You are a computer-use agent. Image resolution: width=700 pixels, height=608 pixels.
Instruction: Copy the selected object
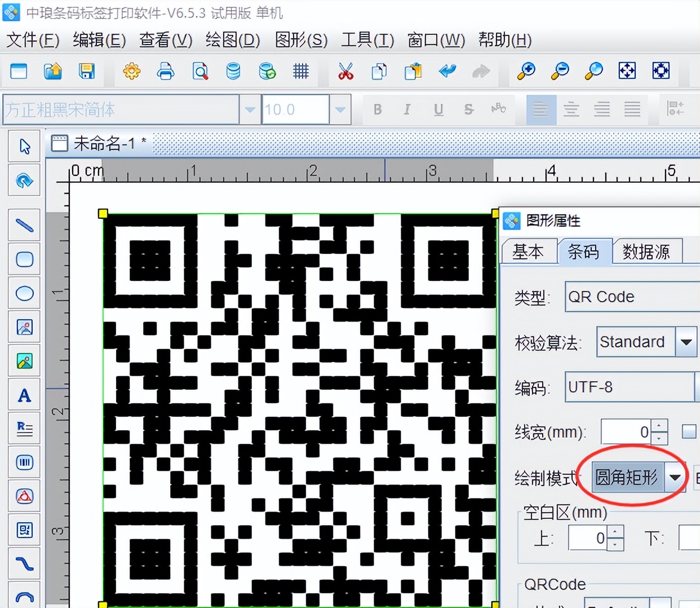(x=379, y=71)
